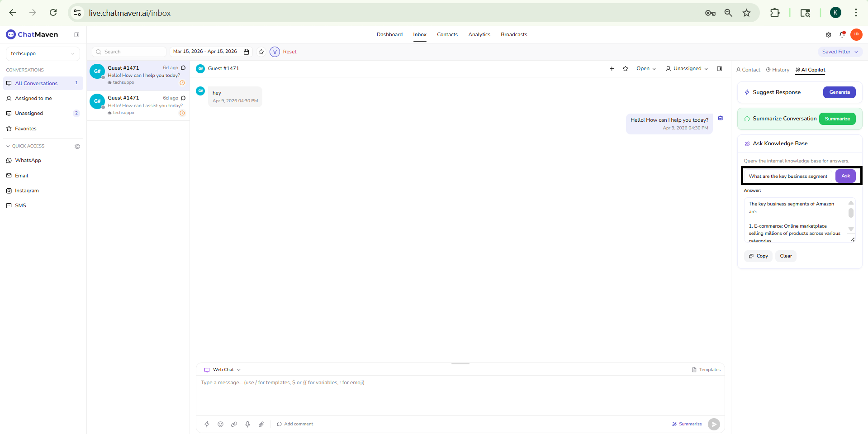Expand the Open status dropdown

tap(645, 69)
